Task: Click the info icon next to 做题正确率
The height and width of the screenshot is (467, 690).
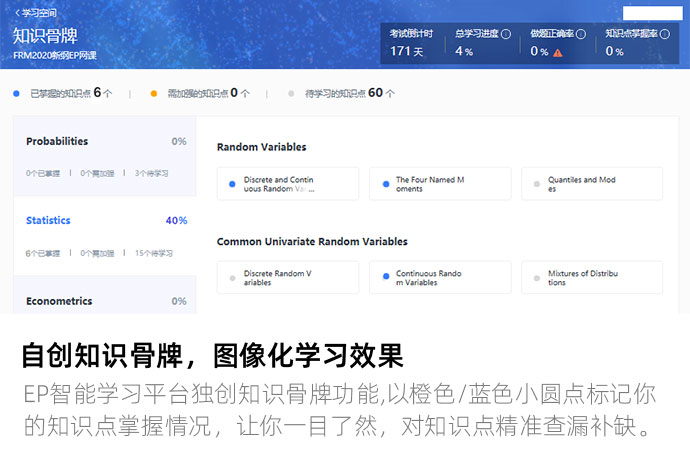Action: point(578,34)
